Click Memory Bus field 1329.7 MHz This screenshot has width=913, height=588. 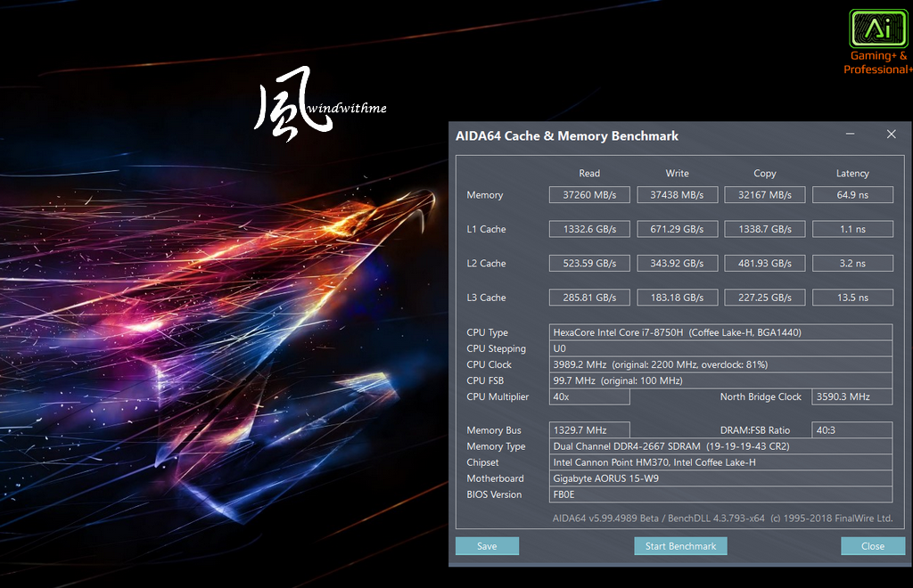[x=589, y=429]
